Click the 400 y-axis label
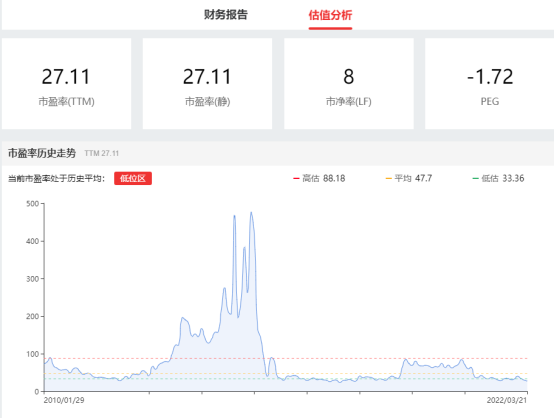 33,241
